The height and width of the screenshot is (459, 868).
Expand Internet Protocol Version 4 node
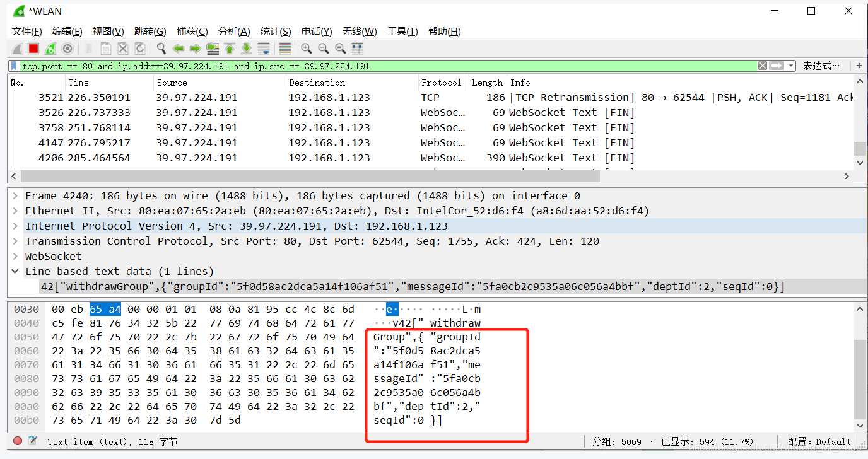(15, 226)
